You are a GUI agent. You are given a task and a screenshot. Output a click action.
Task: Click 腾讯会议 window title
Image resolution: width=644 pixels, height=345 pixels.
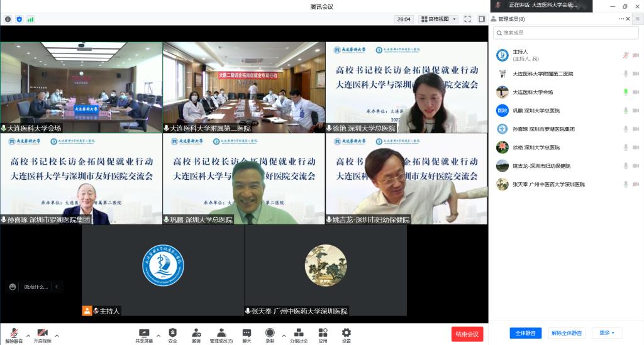[x=321, y=6]
